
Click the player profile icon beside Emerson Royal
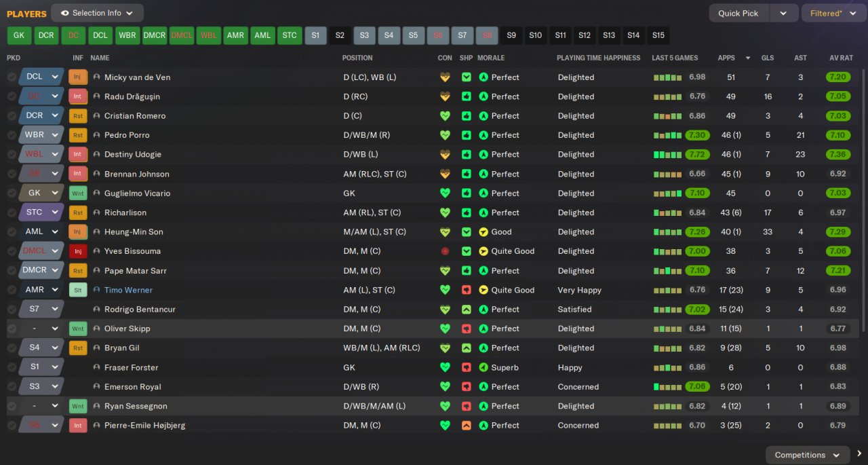pos(96,387)
